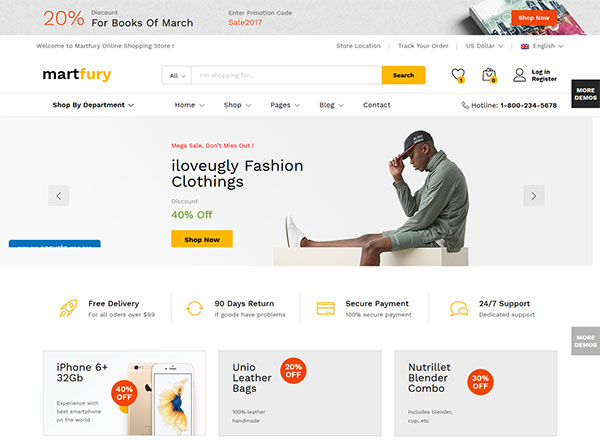Open the English language dropdown
The width and height of the screenshot is (600, 440).
pos(542,46)
